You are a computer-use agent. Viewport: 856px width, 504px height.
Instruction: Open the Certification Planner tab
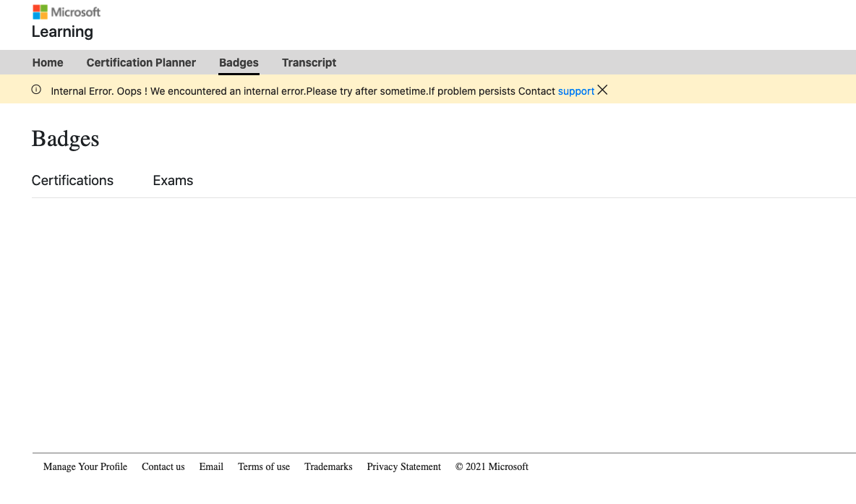pos(141,63)
